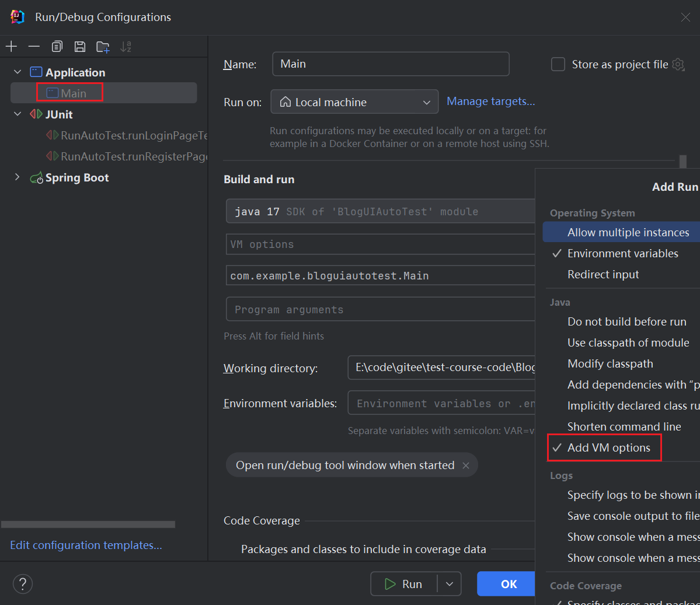Click Manage targets link
The height and width of the screenshot is (605, 700).
click(490, 102)
